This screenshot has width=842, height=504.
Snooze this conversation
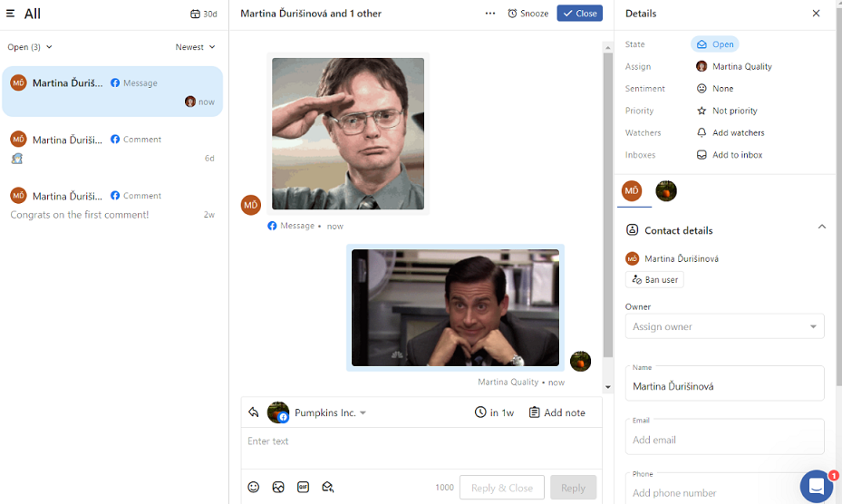[527, 14]
